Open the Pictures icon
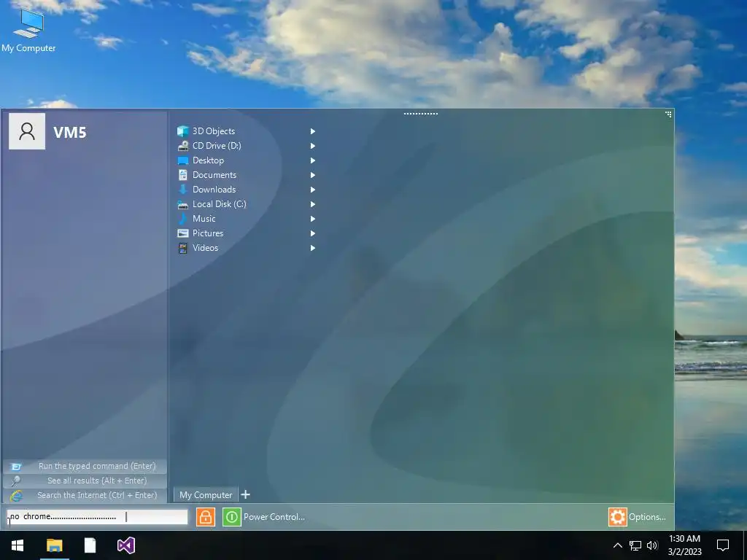Image resolution: width=747 pixels, height=560 pixels. click(183, 233)
